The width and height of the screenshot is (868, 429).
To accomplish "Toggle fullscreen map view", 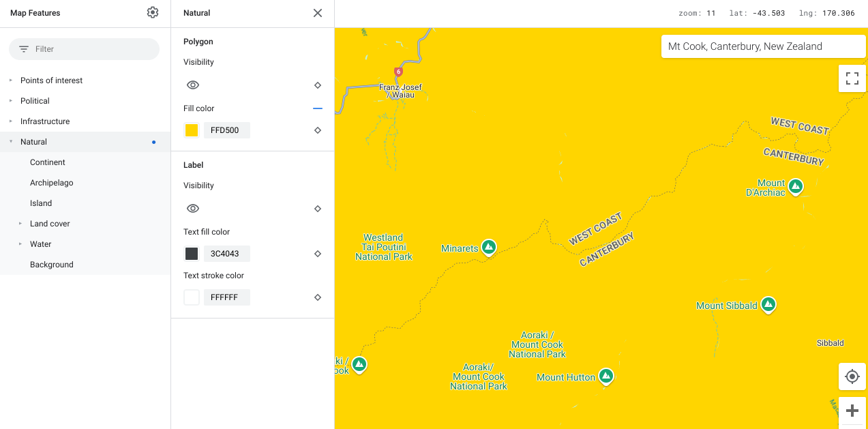I will (852, 78).
